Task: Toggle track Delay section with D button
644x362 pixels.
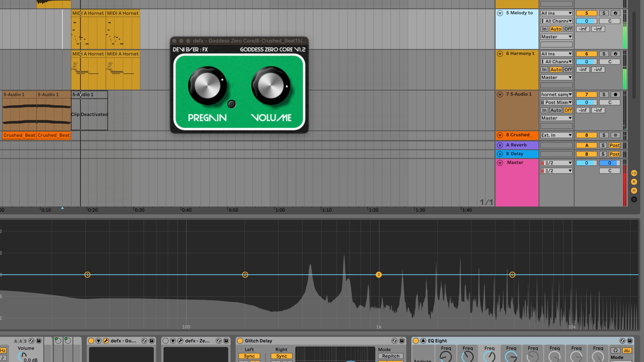Action: click(634, 199)
